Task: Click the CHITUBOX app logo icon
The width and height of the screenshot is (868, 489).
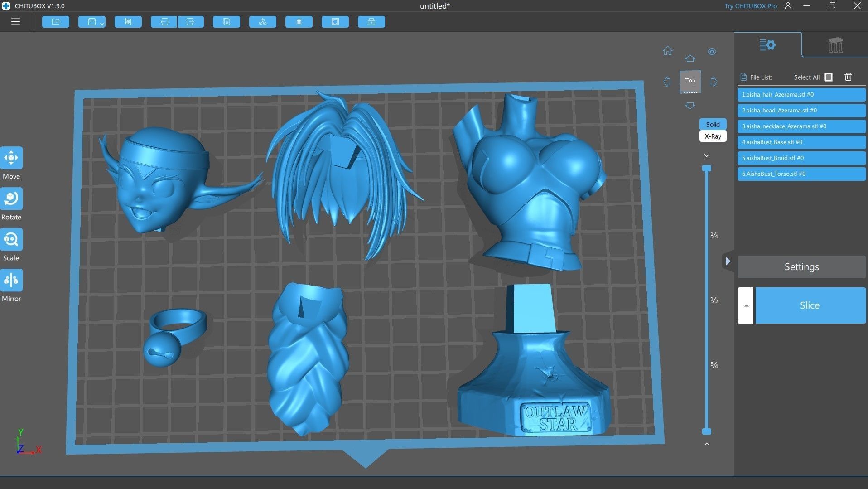Action: point(6,6)
